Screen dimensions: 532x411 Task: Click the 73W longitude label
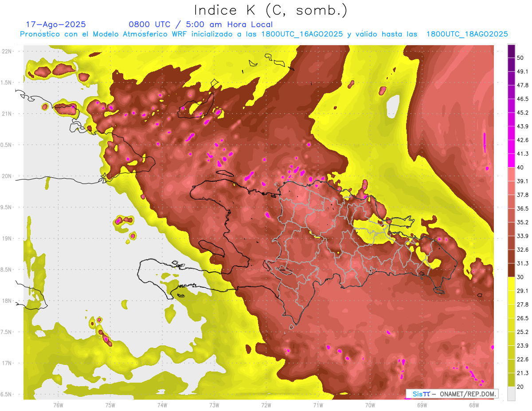coord(214,405)
